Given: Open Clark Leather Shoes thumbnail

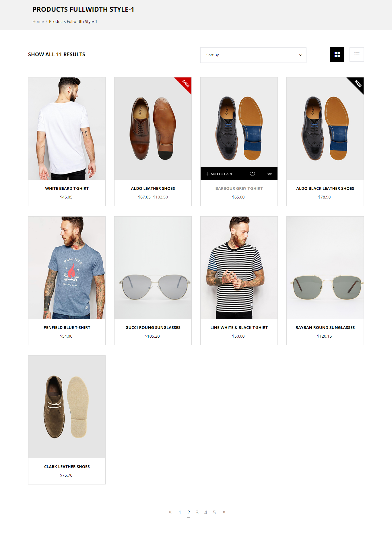Looking at the screenshot, I should (x=67, y=407).
